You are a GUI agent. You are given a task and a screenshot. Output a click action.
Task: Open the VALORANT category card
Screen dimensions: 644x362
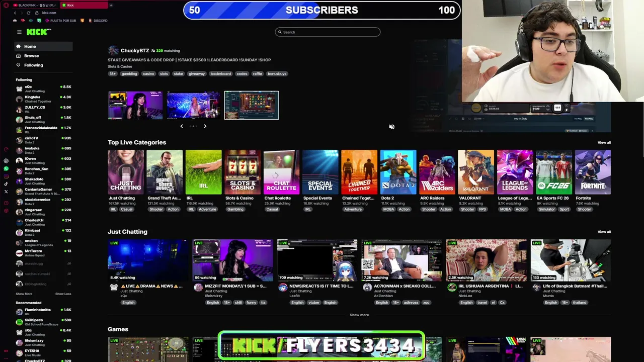pyautogui.click(x=476, y=172)
